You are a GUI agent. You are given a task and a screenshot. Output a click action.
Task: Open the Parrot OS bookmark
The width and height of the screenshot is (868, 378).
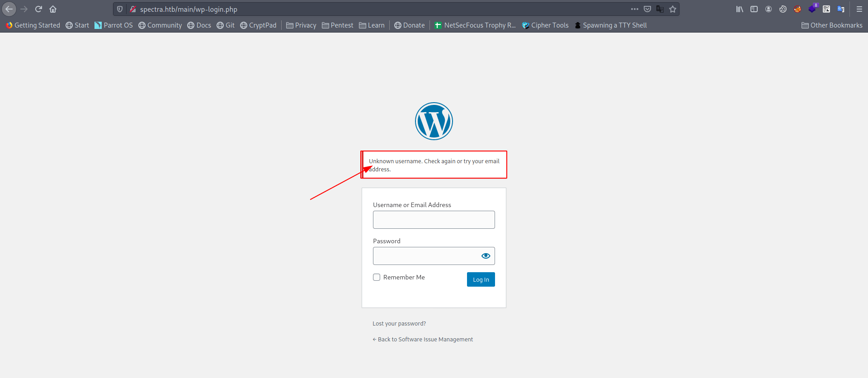pyautogui.click(x=113, y=25)
